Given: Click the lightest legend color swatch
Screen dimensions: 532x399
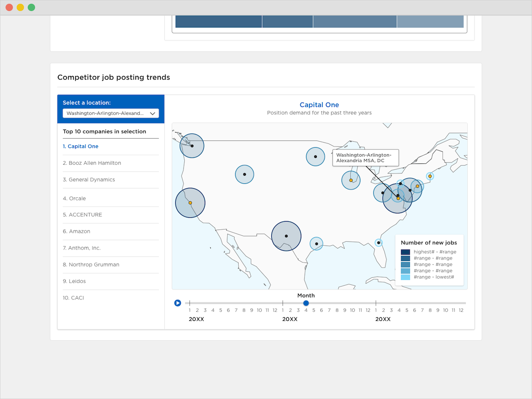Looking at the screenshot, I should click(x=405, y=277).
